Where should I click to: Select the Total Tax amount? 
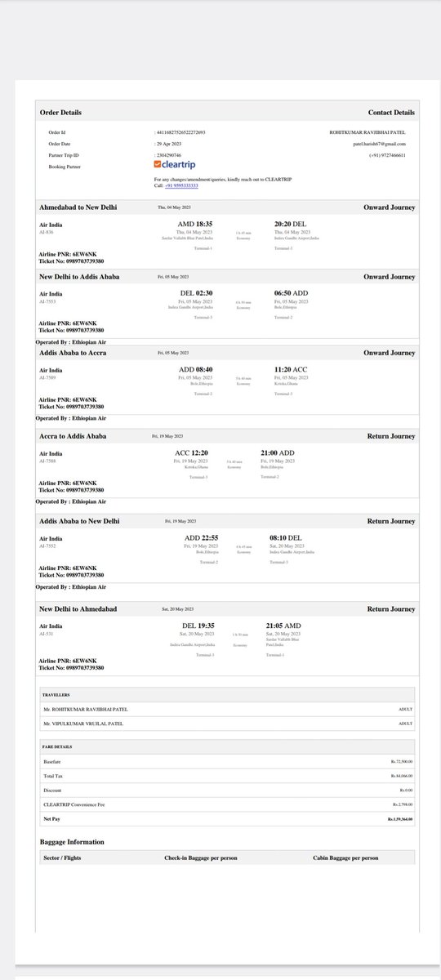[x=402, y=775]
